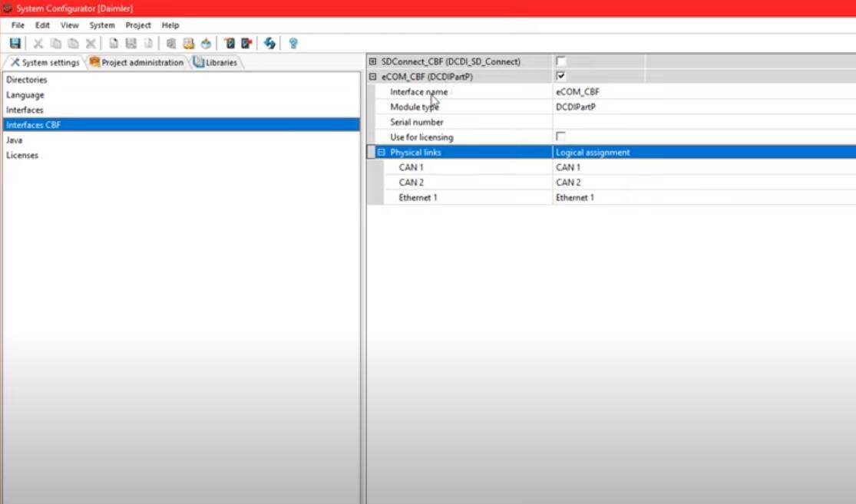Select Licenses in the settings list
Image resolution: width=856 pixels, height=504 pixels.
[x=22, y=155]
